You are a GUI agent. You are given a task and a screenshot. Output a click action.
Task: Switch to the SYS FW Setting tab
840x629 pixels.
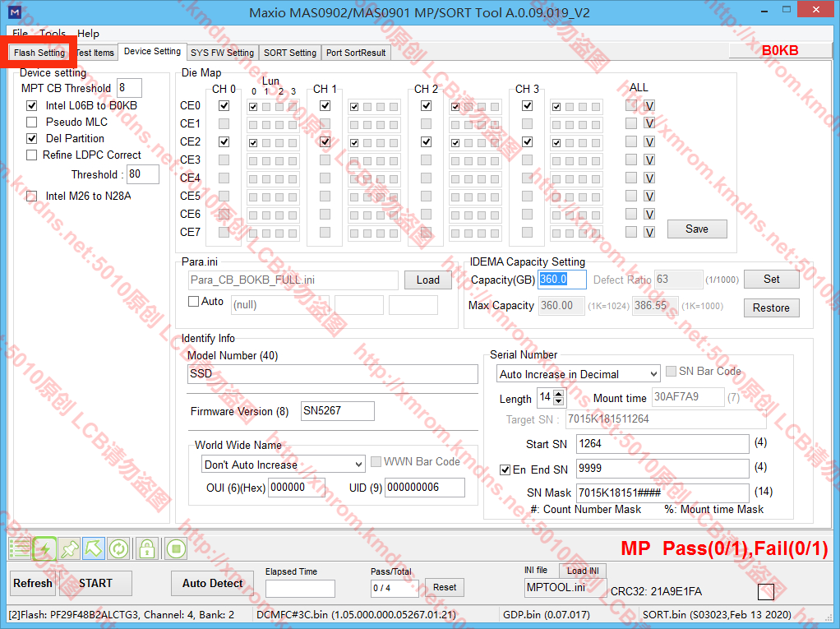click(222, 53)
